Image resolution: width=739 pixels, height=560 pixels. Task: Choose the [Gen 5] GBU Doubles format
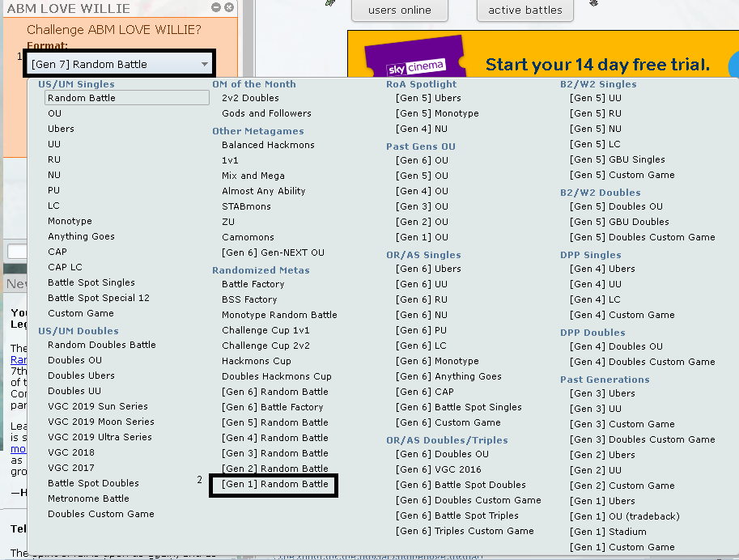(619, 222)
